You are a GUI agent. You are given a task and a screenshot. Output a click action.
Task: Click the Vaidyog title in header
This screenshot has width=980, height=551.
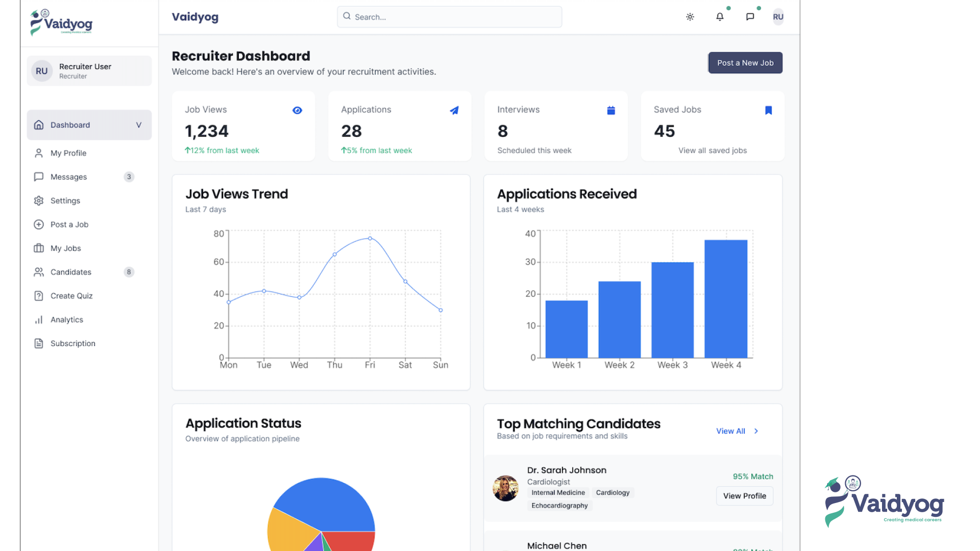(195, 17)
